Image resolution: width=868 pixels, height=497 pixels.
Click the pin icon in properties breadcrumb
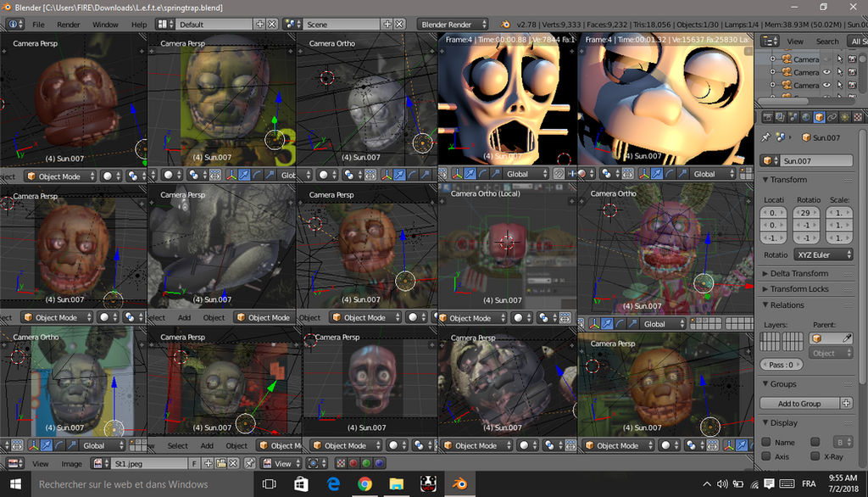[x=766, y=137]
